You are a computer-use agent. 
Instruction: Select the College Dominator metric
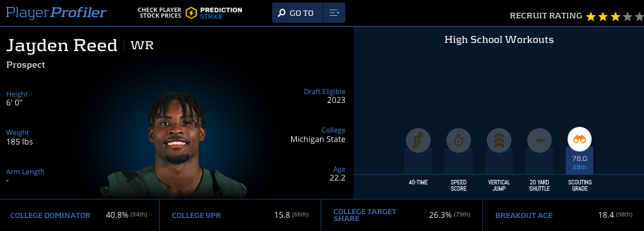click(80, 215)
